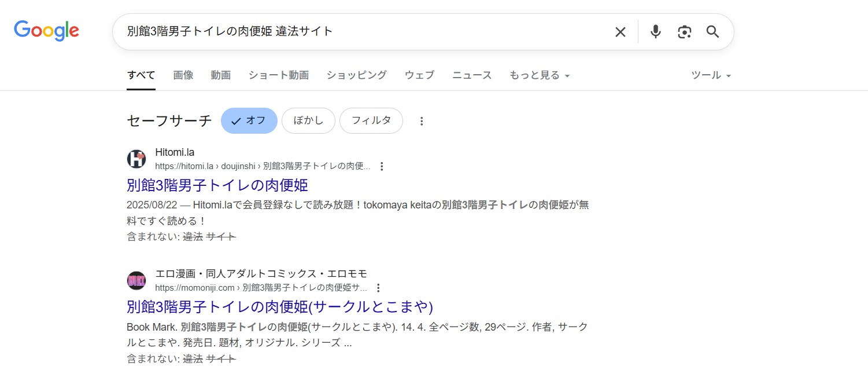The height and width of the screenshot is (381, 868).
Task: Click the Google logo
Action: pos(46,31)
